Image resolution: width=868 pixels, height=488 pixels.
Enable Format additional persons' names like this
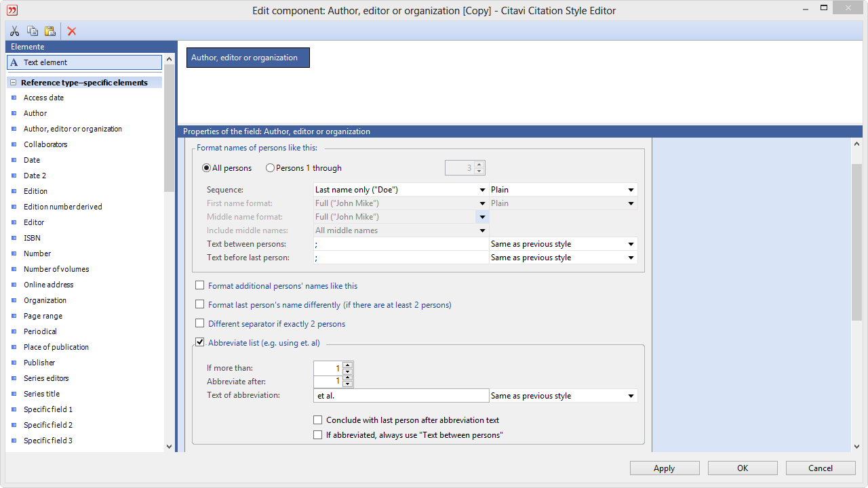point(199,286)
